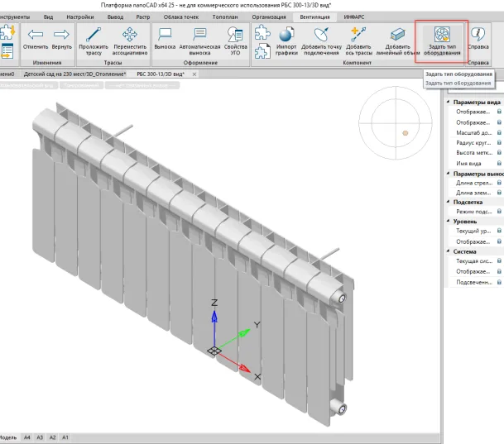Collapse the Параметры вида section

coord(450,102)
